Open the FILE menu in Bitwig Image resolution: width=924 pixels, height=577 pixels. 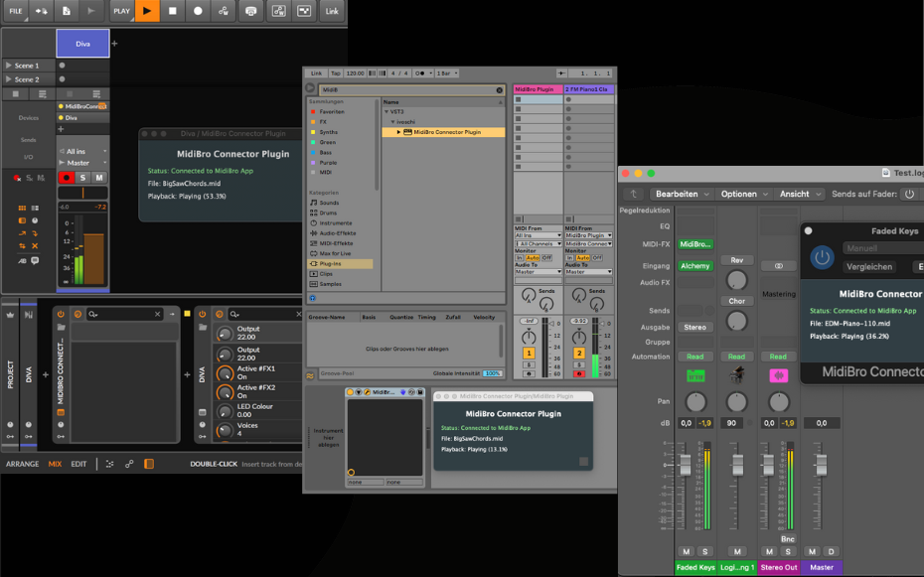click(16, 11)
